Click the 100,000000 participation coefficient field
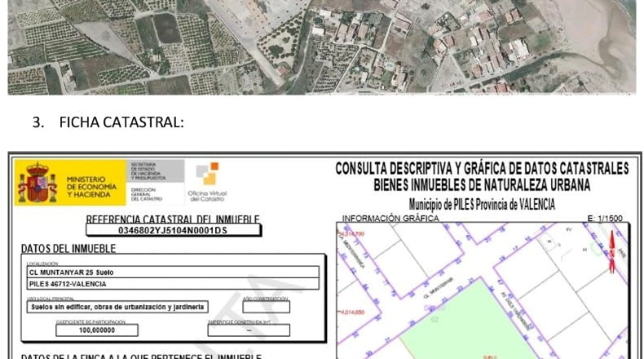 tap(97, 330)
